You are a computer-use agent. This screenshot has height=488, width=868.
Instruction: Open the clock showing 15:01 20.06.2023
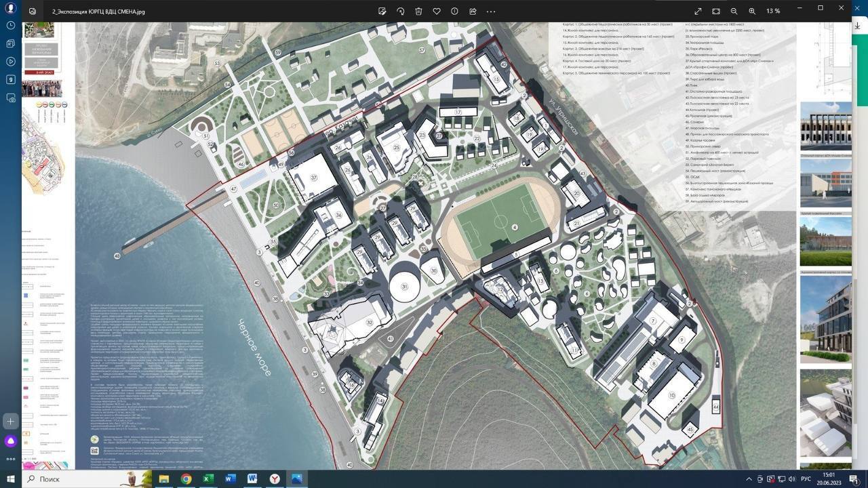coord(829,479)
